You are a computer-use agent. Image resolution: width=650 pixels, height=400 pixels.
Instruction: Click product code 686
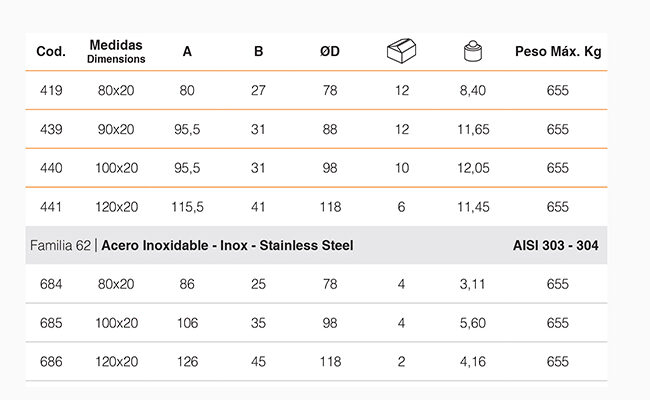point(50,362)
